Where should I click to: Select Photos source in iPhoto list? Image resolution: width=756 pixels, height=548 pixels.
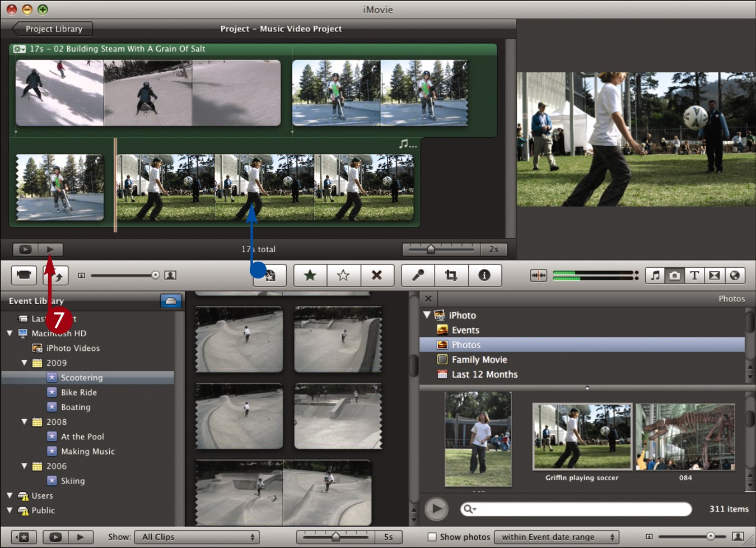point(582,345)
